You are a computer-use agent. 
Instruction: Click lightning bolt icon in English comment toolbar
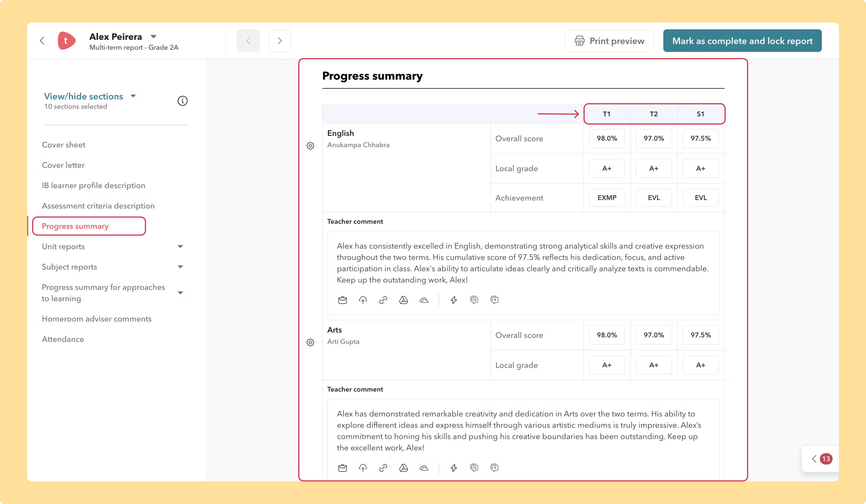(x=454, y=300)
